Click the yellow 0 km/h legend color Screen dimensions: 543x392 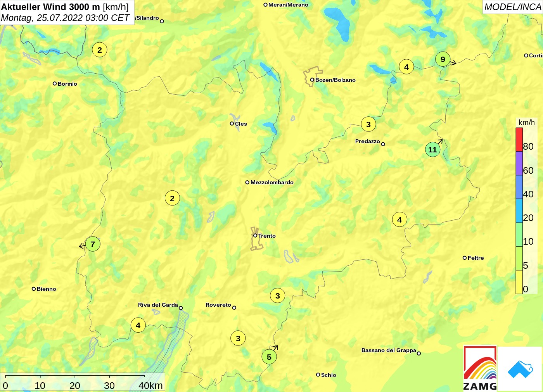(x=519, y=282)
